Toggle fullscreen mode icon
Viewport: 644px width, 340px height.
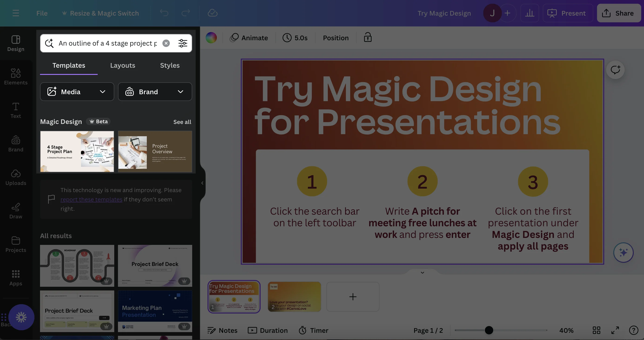615,330
